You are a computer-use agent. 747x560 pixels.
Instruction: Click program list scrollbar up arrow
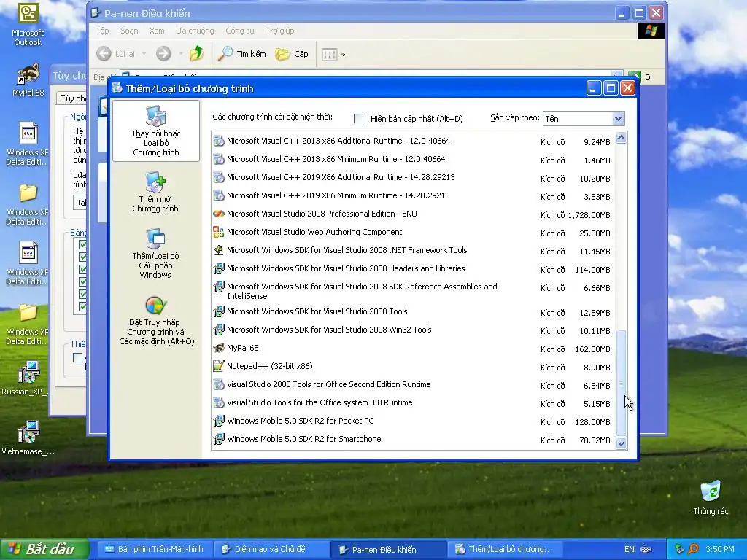point(621,138)
